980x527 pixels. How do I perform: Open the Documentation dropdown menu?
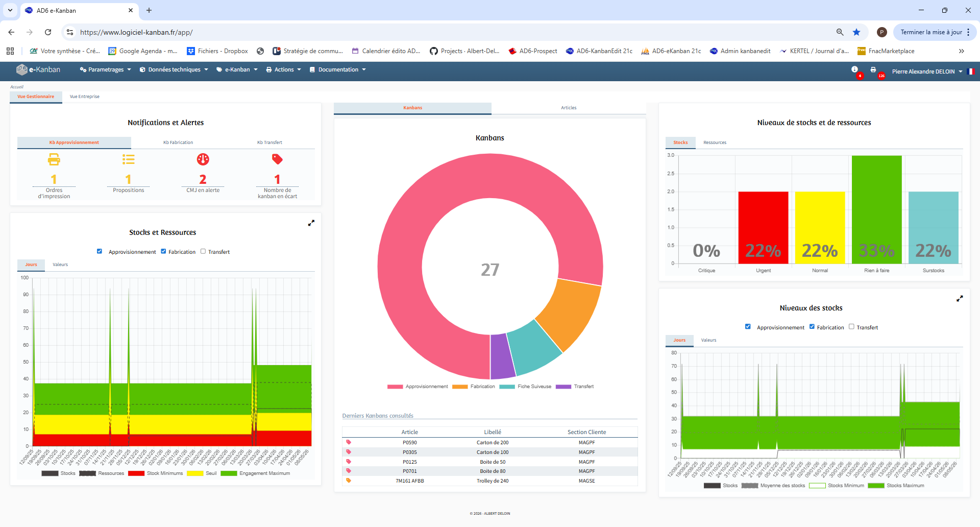tap(338, 69)
